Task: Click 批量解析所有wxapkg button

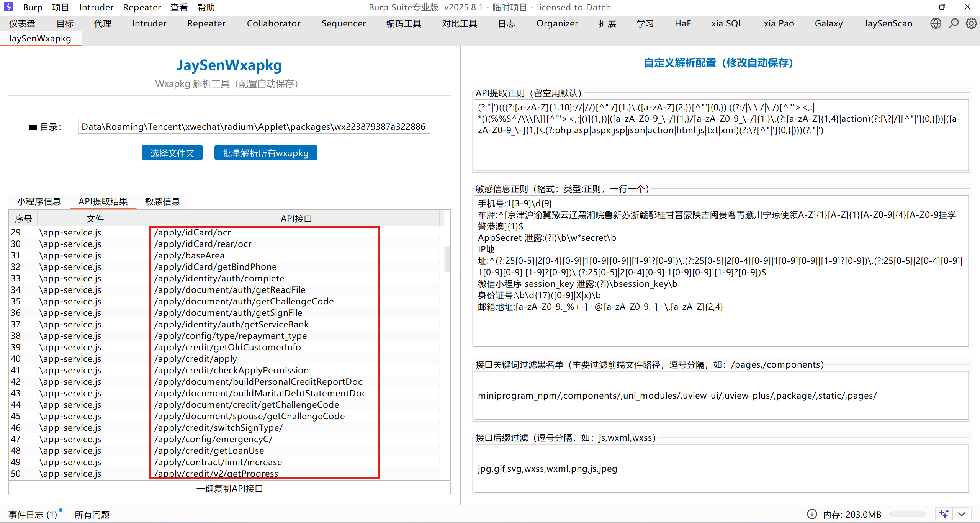Action: [x=265, y=153]
